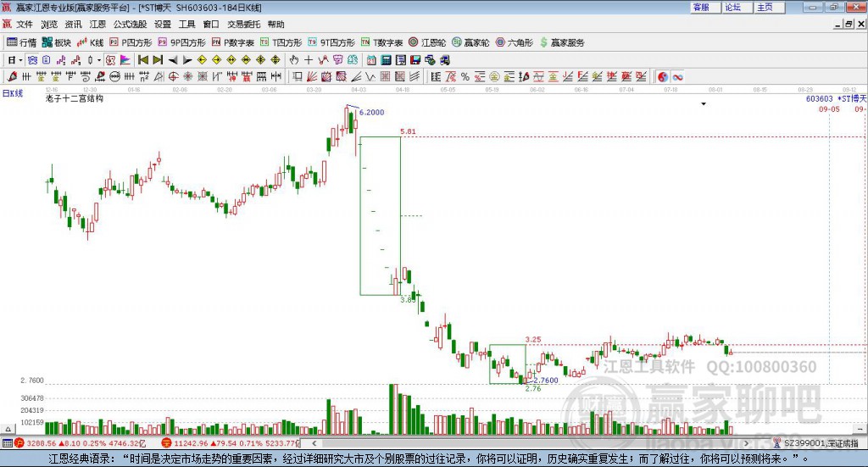Screen dimensions: 868x467
Task: Open the P数字表 tool
Action: 232,42
